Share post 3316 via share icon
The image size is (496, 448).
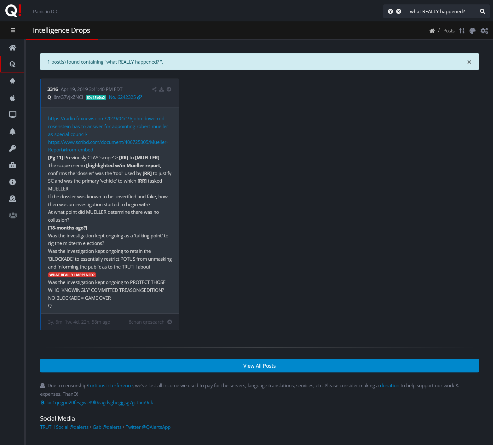[x=154, y=89]
